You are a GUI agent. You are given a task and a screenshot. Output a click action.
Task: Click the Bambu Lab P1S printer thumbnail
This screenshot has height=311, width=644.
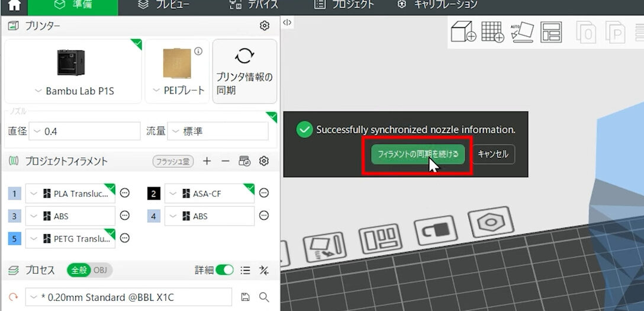pyautogui.click(x=70, y=62)
